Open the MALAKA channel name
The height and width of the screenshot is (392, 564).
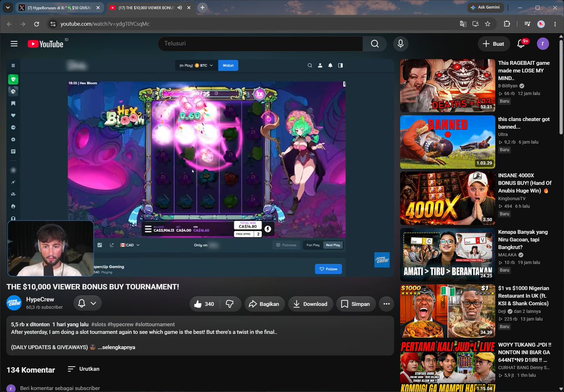(x=508, y=255)
